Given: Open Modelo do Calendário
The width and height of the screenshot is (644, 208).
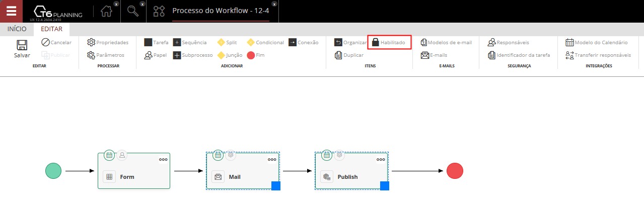Looking at the screenshot, I should point(597,43).
